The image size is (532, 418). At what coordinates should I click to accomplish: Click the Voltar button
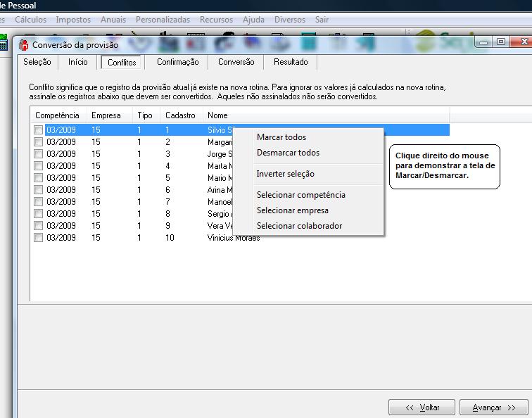tap(422, 407)
